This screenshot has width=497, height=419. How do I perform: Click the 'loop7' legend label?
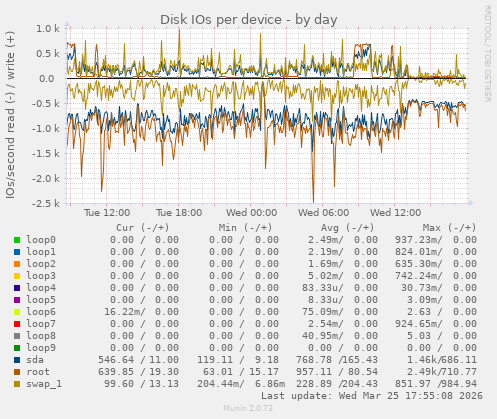[x=41, y=324]
